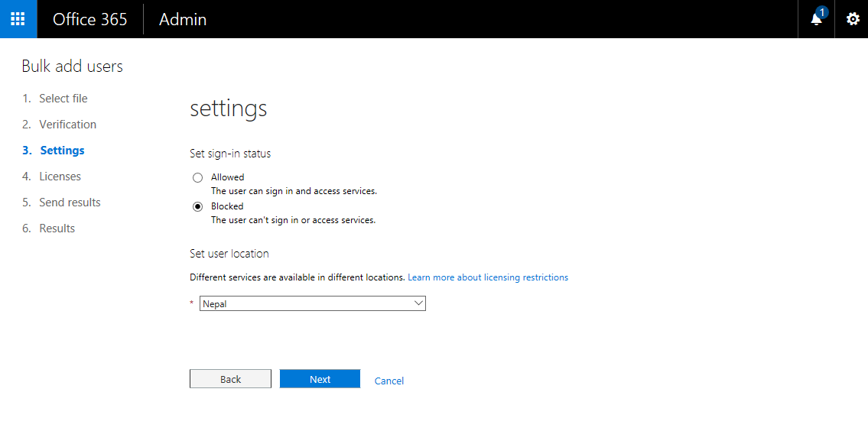Click the Admin header label
The image size is (868, 431).
(x=183, y=19)
